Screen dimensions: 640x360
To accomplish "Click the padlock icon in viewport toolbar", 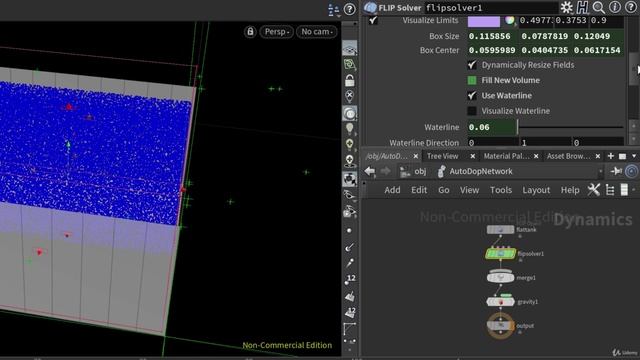I will pyautogui.click(x=349, y=80).
